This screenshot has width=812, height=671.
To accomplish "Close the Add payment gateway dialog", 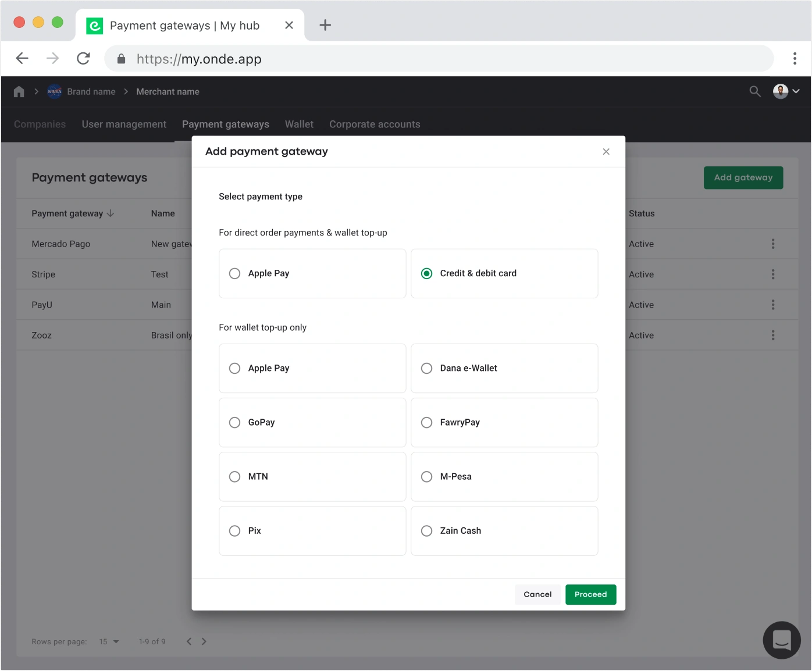I will tap(606, 152).
